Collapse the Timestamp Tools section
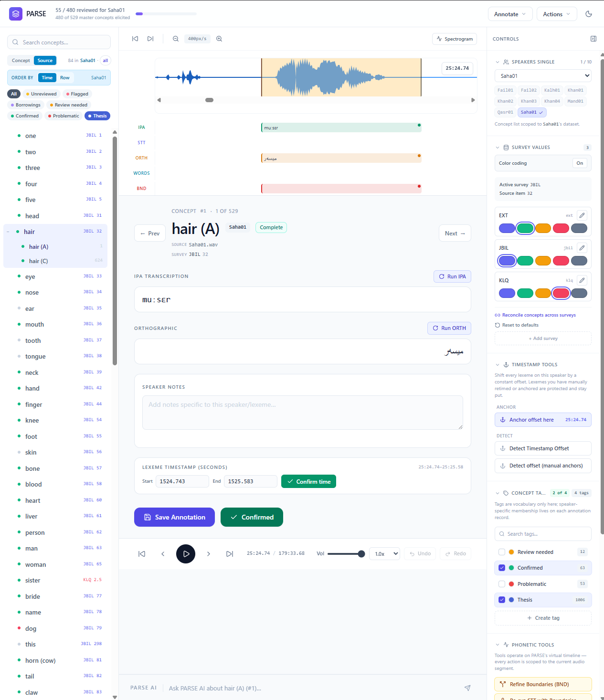This screenshot has width=604, height=700. [x=498, y=365]
